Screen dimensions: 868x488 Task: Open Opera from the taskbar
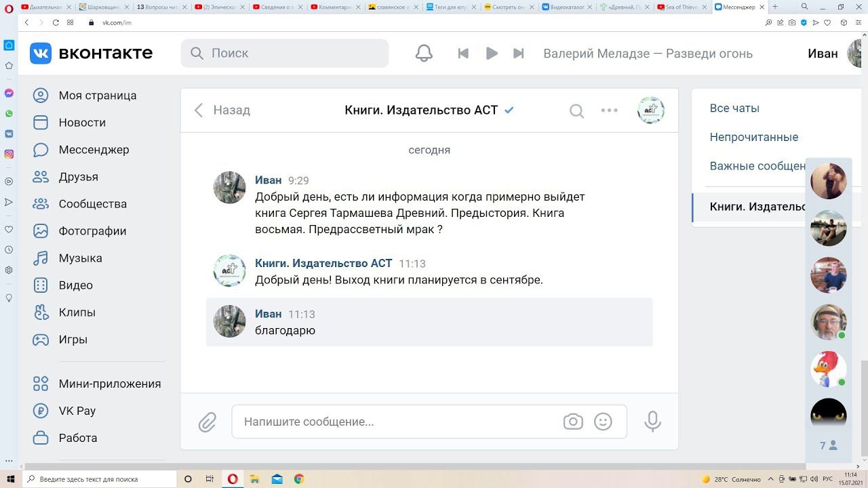tap(233, 479)
